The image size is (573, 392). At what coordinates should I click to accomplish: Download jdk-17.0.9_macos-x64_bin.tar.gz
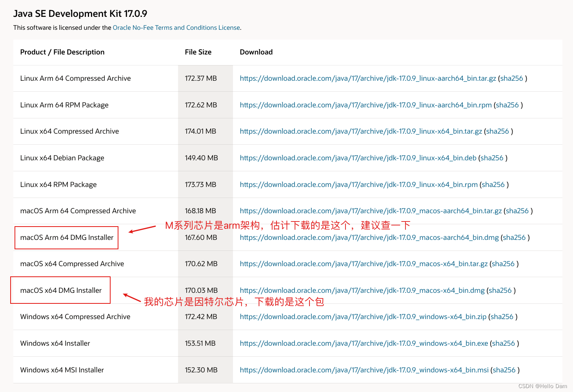(364, 264)
